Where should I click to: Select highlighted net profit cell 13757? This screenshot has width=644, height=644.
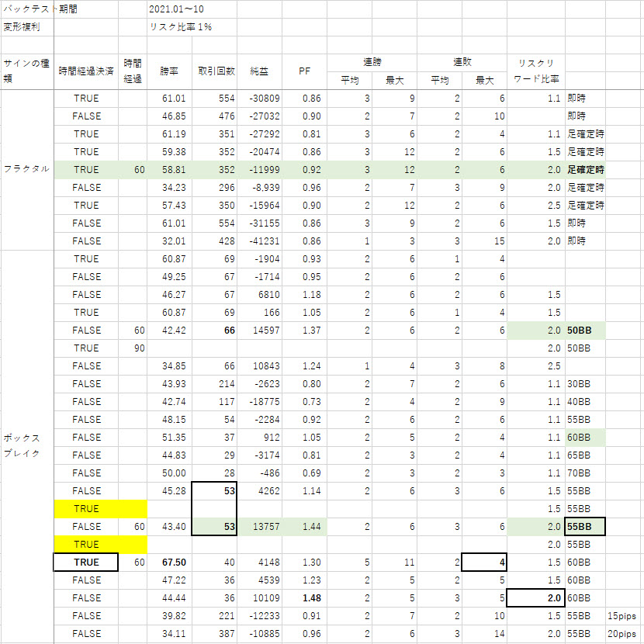click(260, 527)
